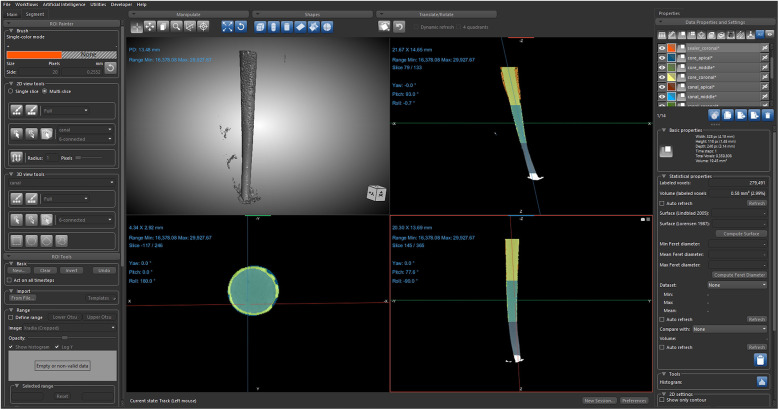The height and width of the screenshot is (410, 779).
Task: Add a sphere shape from Shapes toolbar
Action: click(327, 27)
